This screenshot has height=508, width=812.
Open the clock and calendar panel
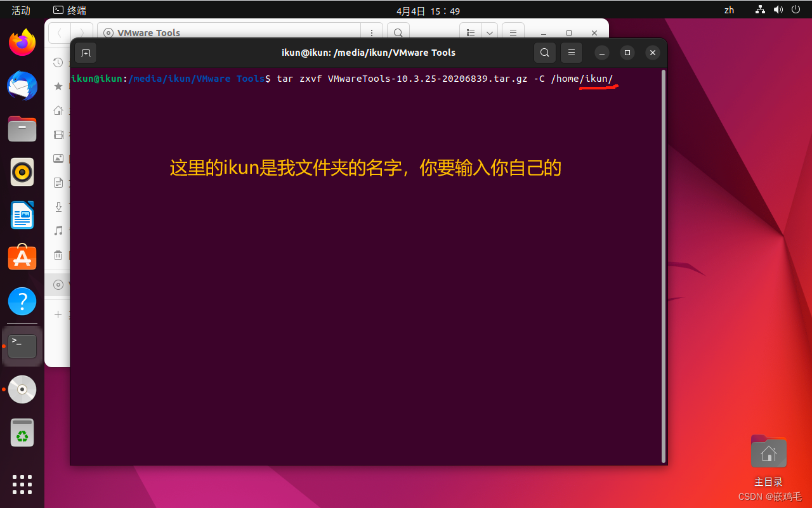(x=428, y=11)
